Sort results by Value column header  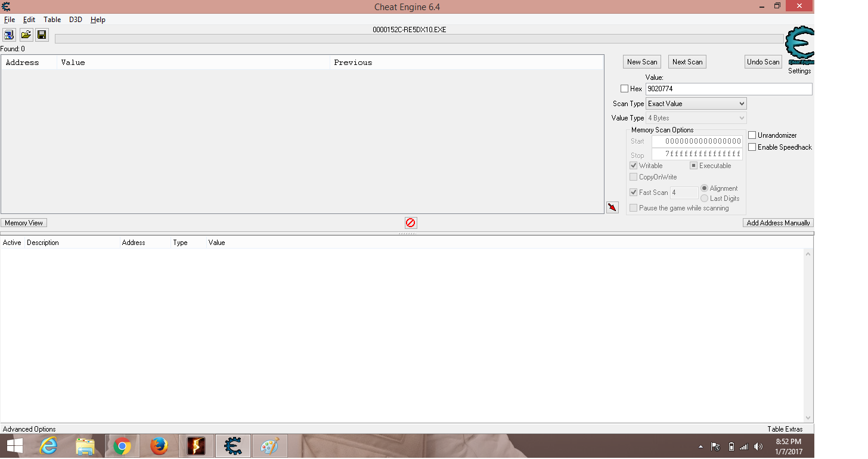(x=194, y=63)
